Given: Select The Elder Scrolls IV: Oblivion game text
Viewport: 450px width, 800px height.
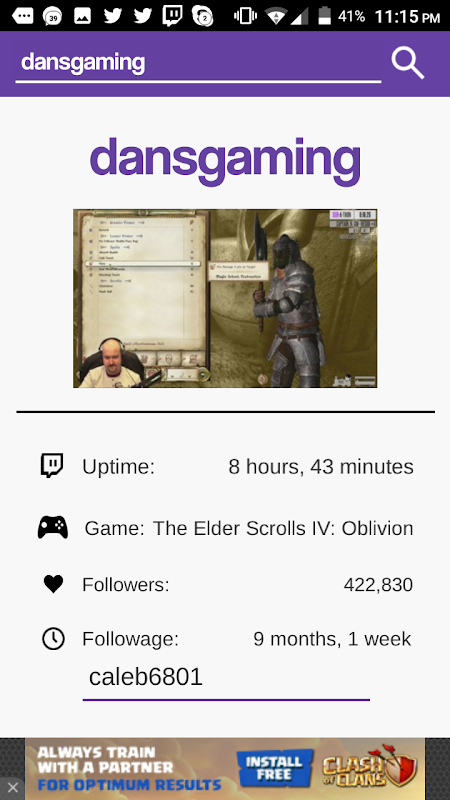Looking at the screenshot, I should pyautogui.click(x=283, y=528).
